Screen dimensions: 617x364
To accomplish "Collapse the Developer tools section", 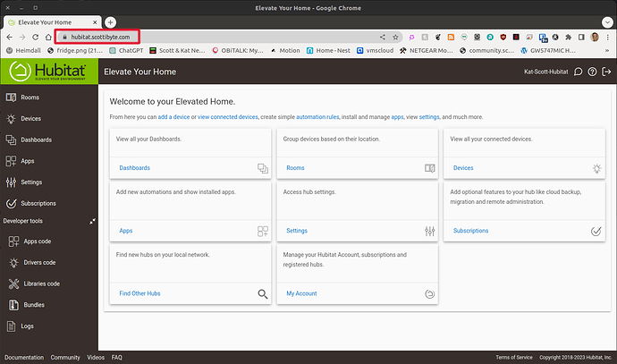I will click(x=92, y=221).
